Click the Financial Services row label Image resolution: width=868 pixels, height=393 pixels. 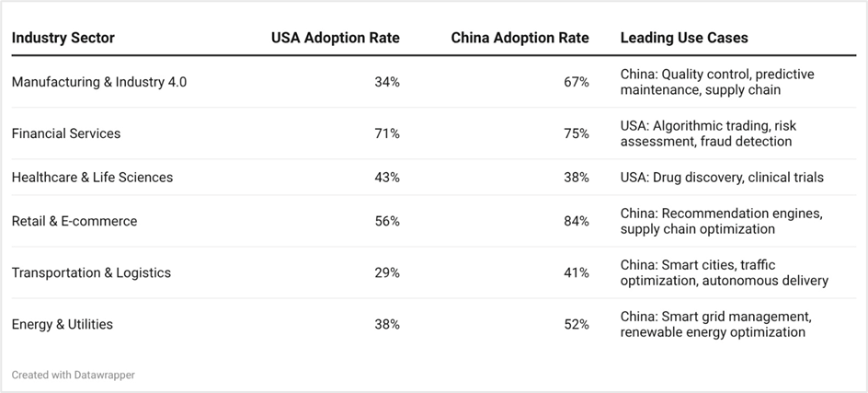pyautogui.click(x=66, y=133)
